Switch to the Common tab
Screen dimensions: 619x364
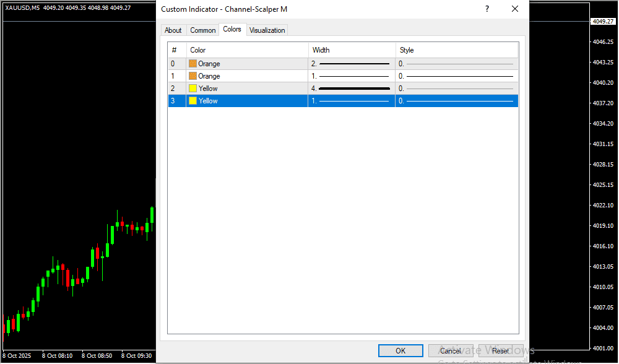203,30
